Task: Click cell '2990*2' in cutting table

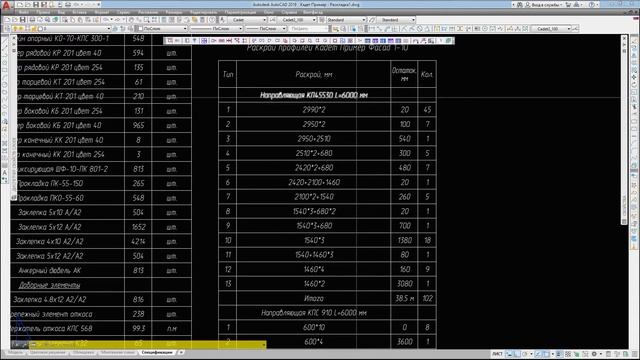Action: click(314, 110)
